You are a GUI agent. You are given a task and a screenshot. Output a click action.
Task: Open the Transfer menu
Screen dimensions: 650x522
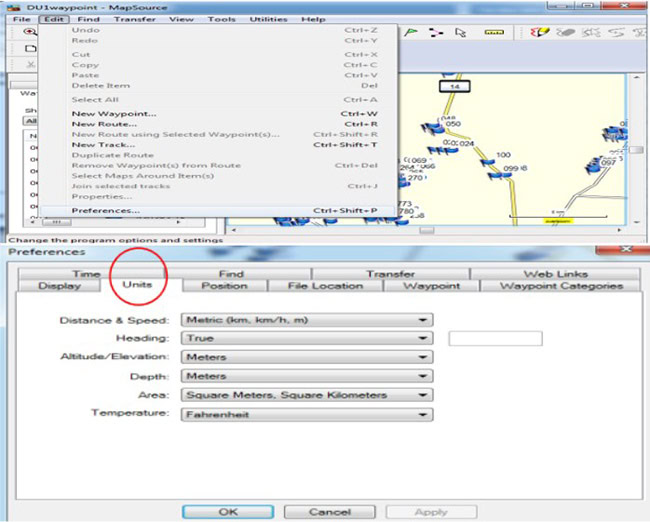tap(135, 19)
